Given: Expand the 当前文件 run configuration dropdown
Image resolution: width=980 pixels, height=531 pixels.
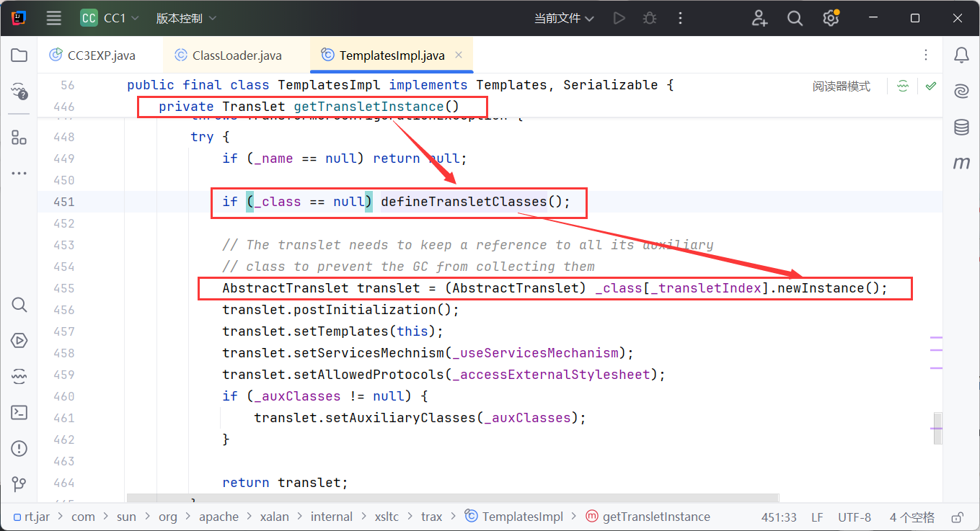Looking at the screenshot, I should tap(564, 19).
